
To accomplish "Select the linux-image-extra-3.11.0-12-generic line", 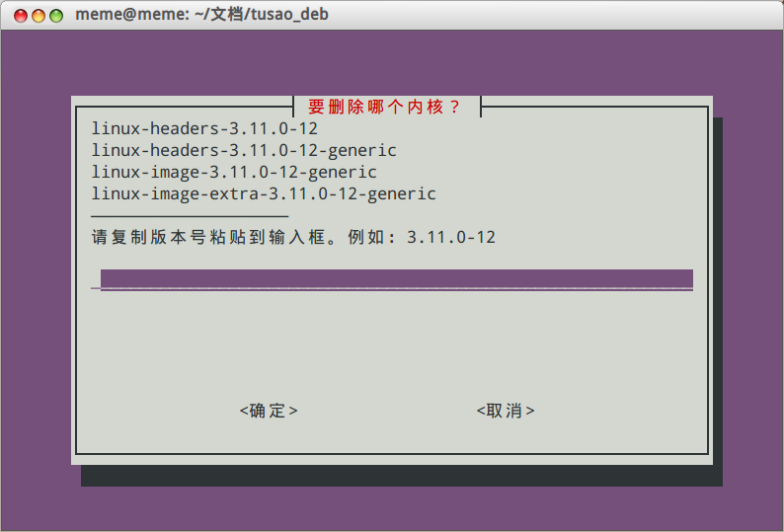I will click(x=264, y=194).
